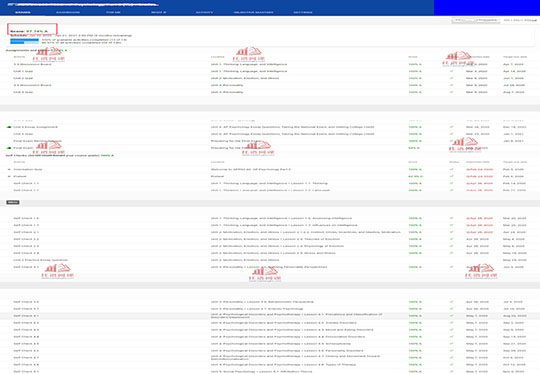
Task: Click the status checkmark for Self Check 1.1
Action: (x=451, y=183)
